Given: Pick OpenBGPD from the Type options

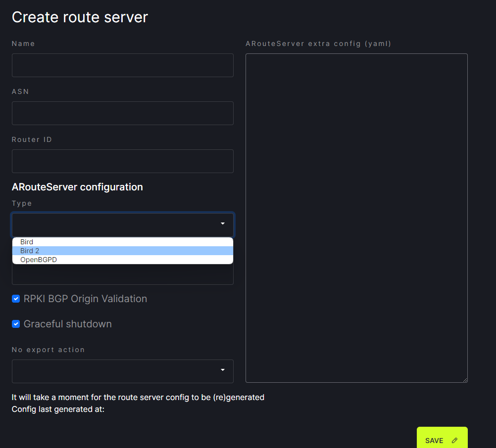Looking at the screenshot, I should [39, 260].
